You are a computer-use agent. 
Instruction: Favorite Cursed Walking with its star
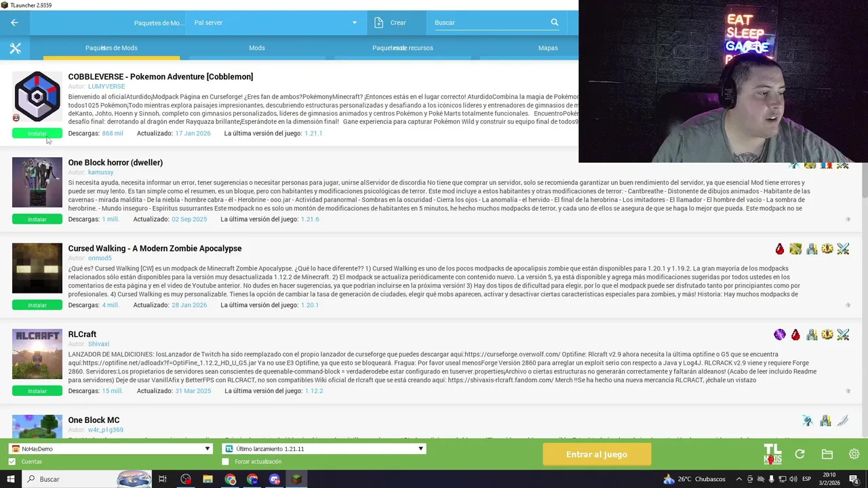tap(848, 305)
